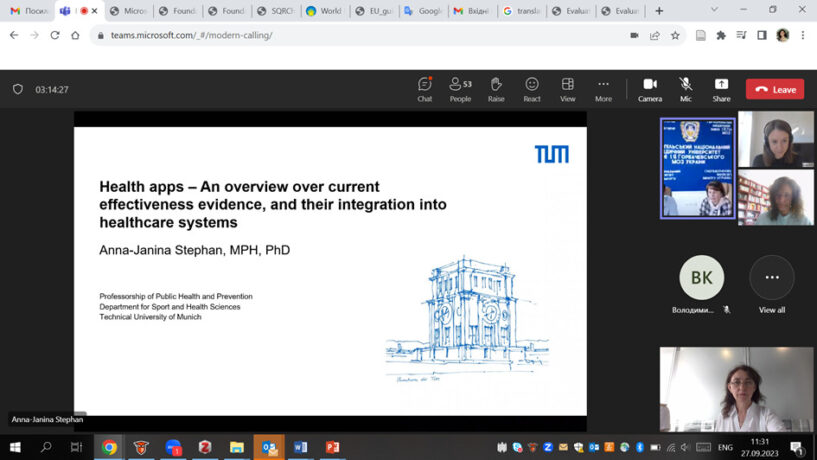Image resolution: width=817 pixels, height=460 pixels.
Task: Click the meeting shield security icon
Action: (17, 89)
